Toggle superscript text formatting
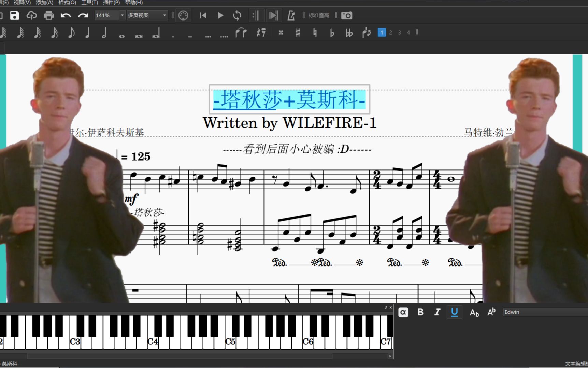The width and height of the screenshot is (588, 368). [x=491, y=312]
